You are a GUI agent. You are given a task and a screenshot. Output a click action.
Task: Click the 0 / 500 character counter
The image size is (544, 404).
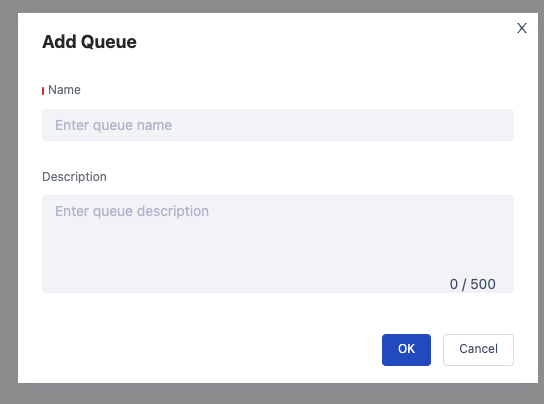[473, 284]
